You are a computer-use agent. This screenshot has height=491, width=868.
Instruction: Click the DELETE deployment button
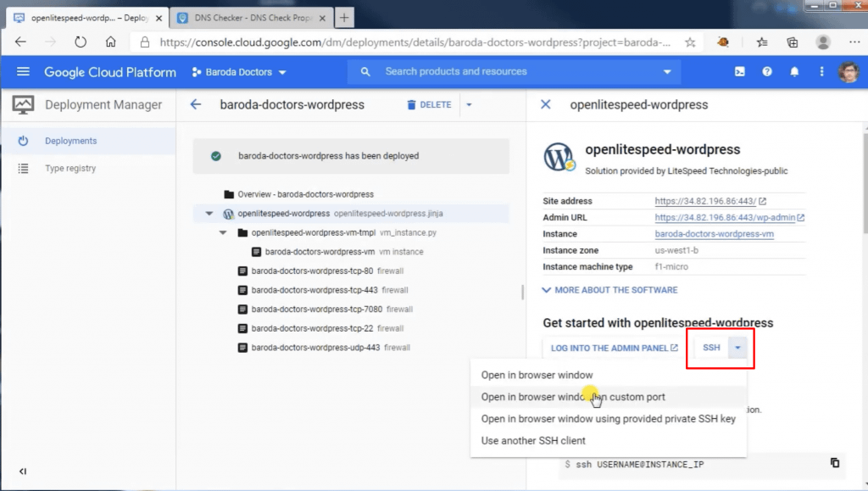429,104
